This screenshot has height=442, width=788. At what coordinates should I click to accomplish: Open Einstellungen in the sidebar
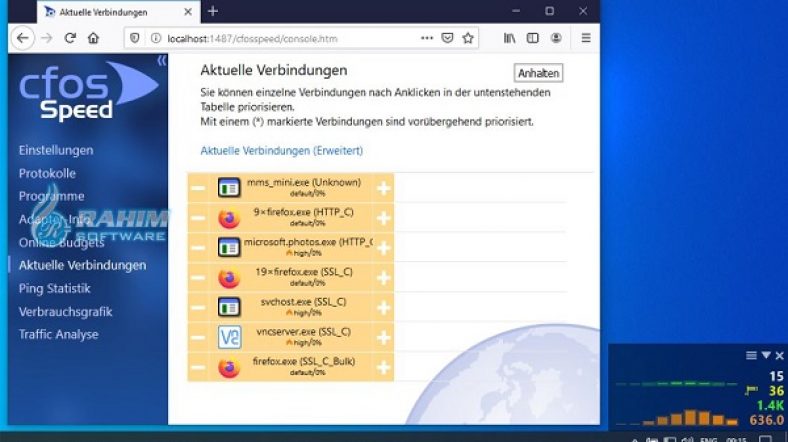pyautogui.click(x=56, y=150)
